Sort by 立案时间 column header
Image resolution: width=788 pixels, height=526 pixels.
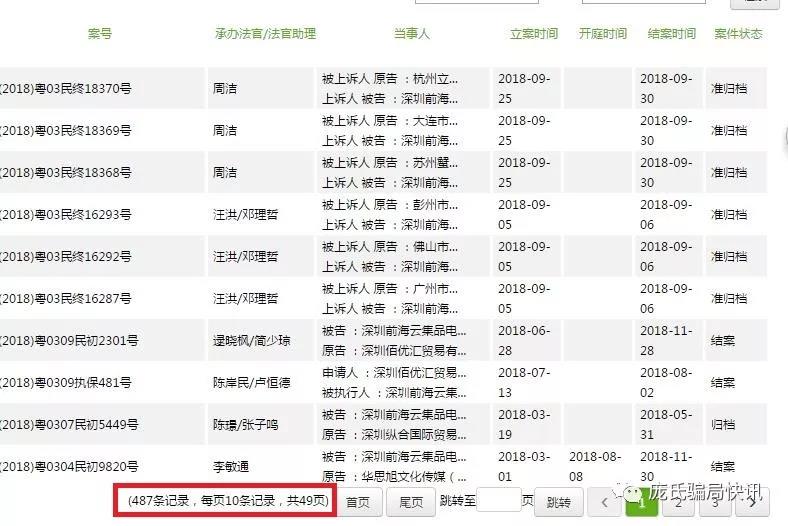pos(534,34)
